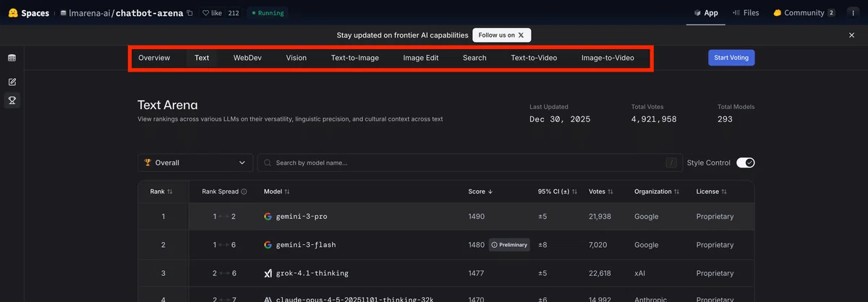Click the Hugging Face Spaces logo
This screenshot has height=302, width=868.
pos(29,12)
